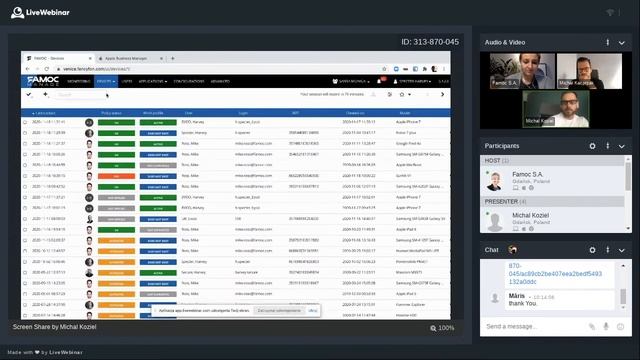Sort by the Last contact column header

[44, 113]
